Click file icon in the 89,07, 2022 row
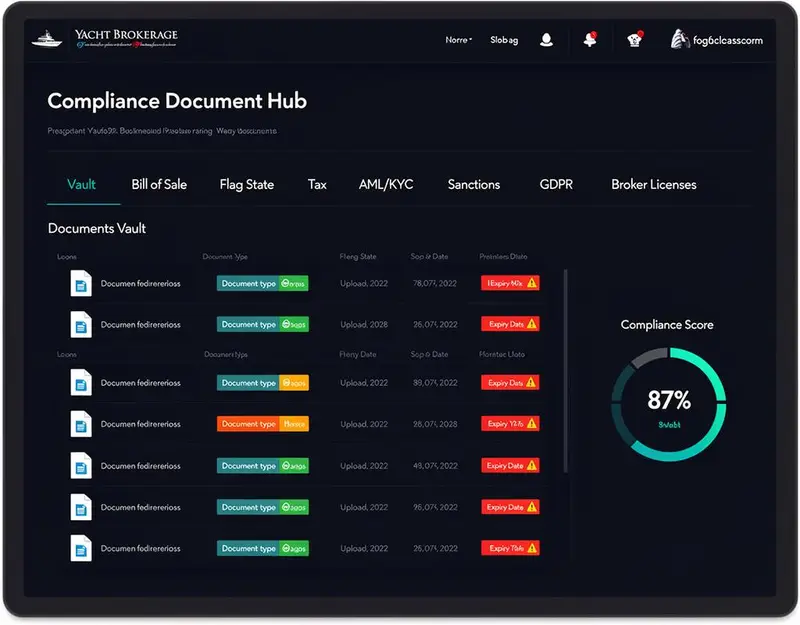Screen dimensions: 800x625 point(81,383)
